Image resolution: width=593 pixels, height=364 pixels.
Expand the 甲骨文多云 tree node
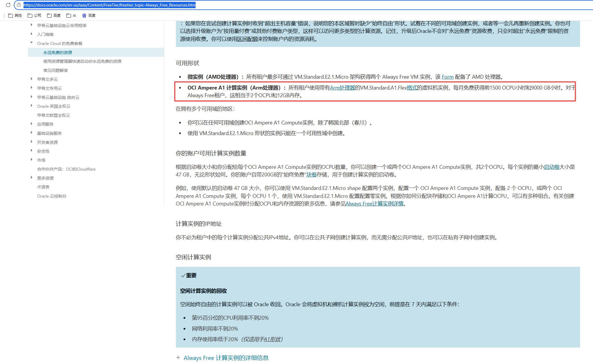(x=31, y=79)
